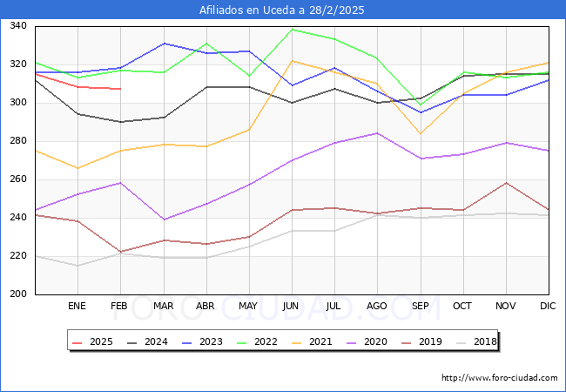Image resolution: width=566 pixels, height=392 pixels.
Task: Click the 340 y-axis value
Action: click(18, 25)
